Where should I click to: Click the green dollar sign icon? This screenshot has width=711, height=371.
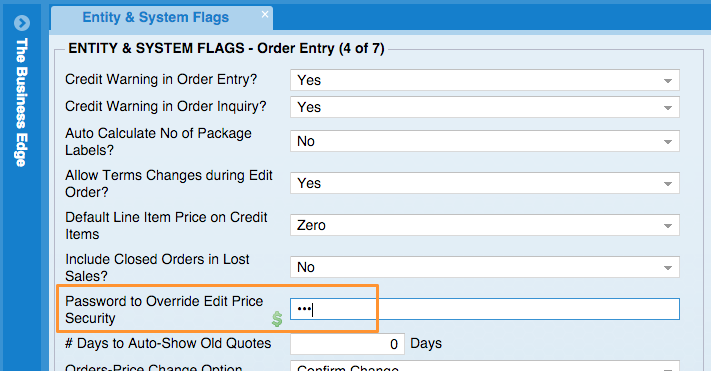click(277, 319)
